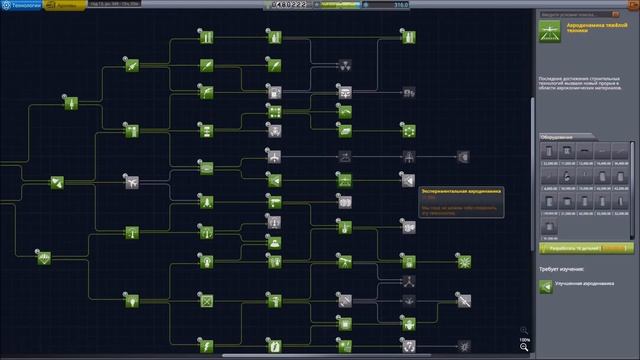Select the General Rocketry single-rocket node
This screenshot has width=640, height=360.
71,103
